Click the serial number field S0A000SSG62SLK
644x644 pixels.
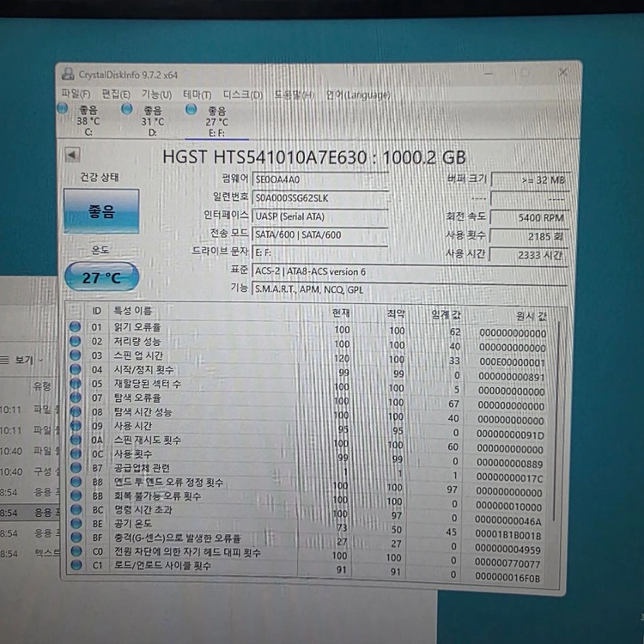[x=320, y=198]
